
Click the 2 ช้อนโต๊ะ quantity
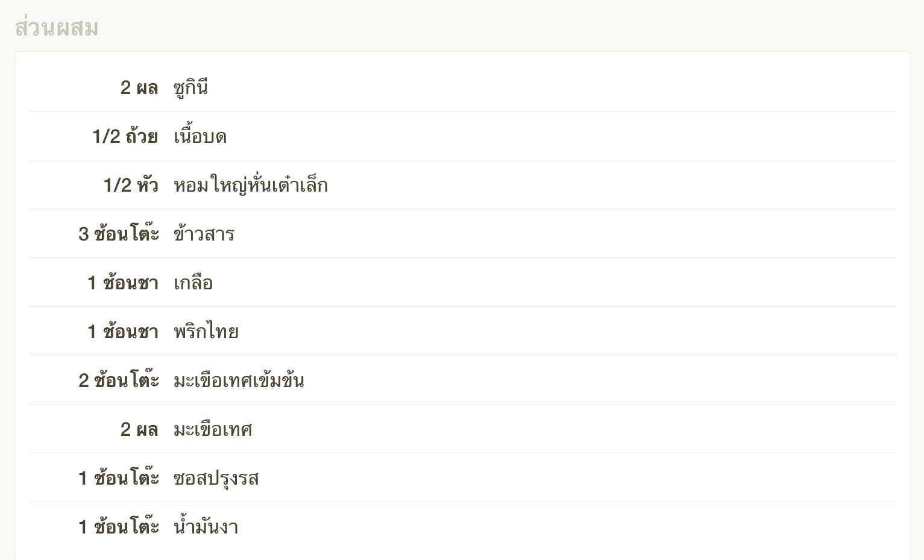click(x=118, y=381)
